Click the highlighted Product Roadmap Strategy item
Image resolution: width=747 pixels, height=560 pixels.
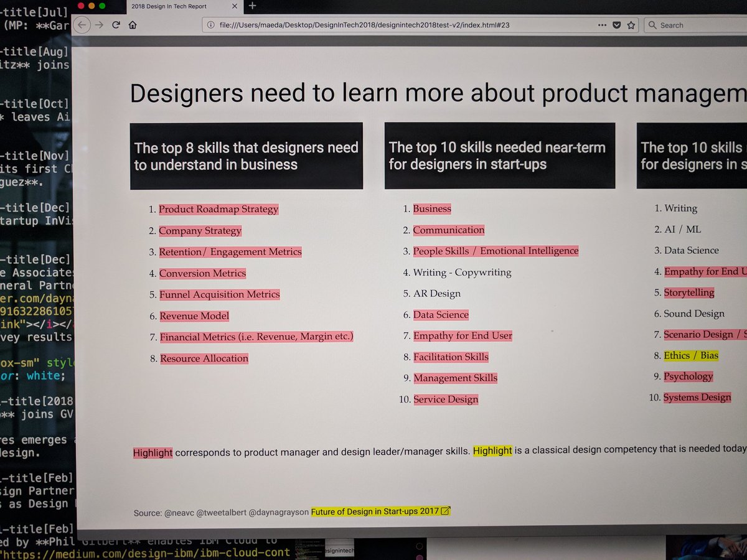click(x=218, y=209)
